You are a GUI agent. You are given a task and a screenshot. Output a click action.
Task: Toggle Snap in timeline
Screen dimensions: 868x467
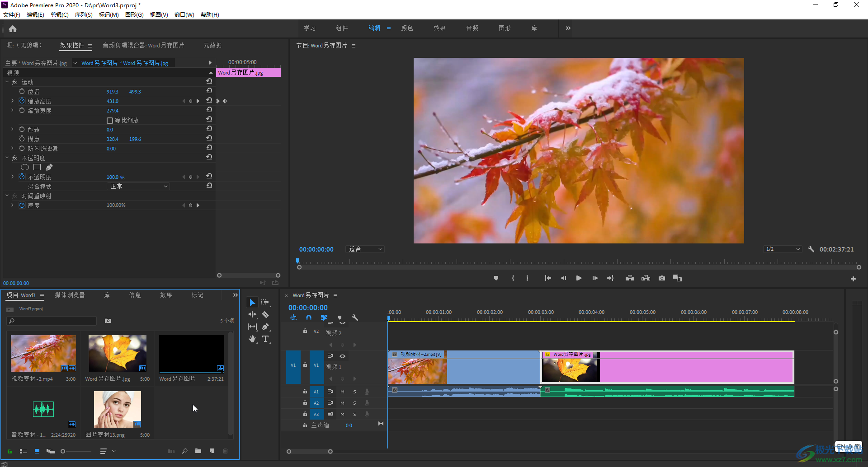point(309,318)
